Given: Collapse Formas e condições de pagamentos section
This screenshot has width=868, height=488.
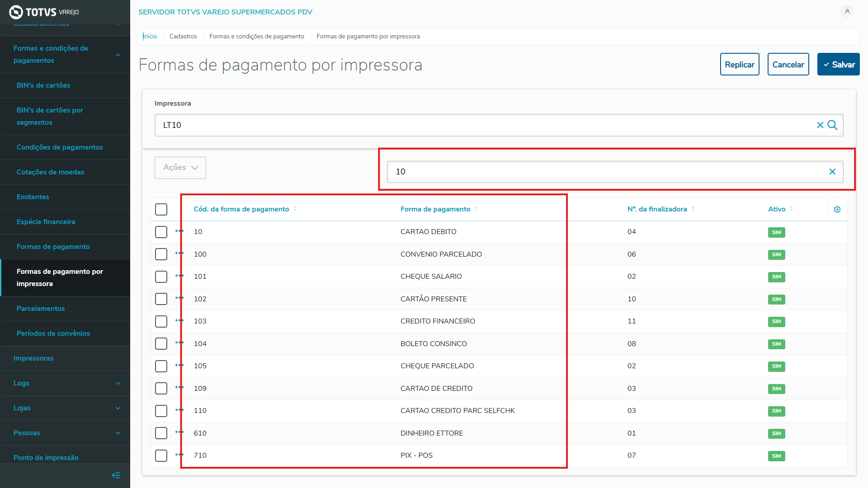Looking at the screenshot, I should tap(118, 55).
